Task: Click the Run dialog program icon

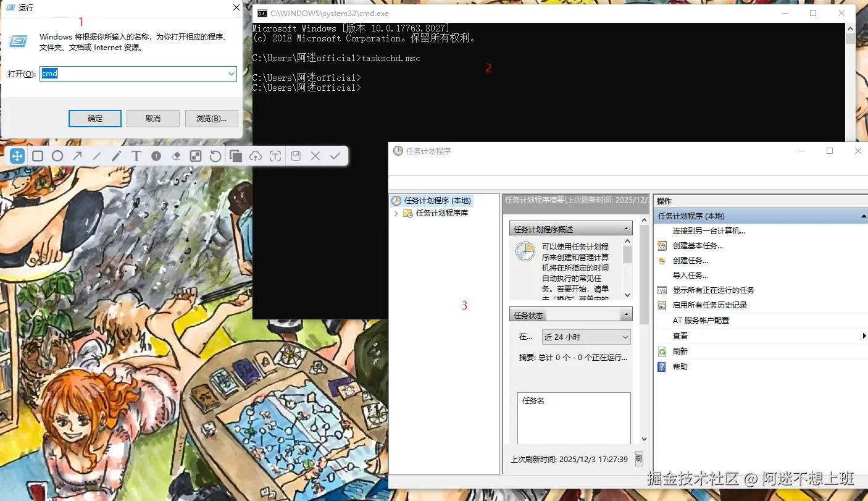Action: (x=17, y=41)
